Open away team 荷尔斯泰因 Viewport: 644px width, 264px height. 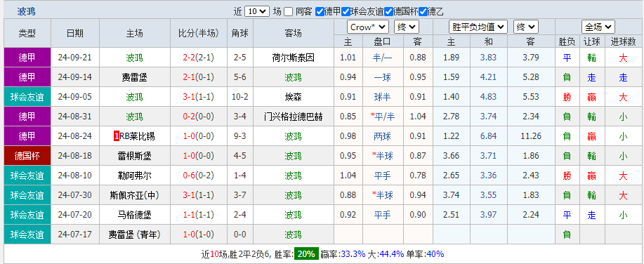pyautogui.click(x=294, y=58)
